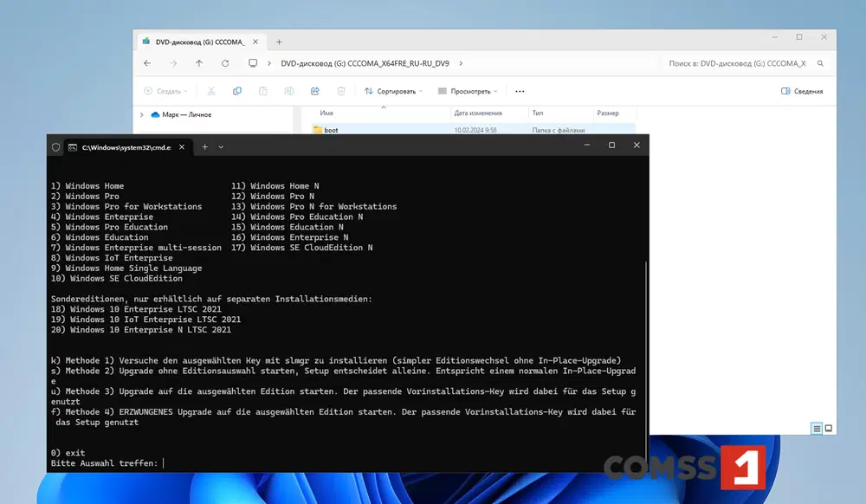This screenshot has width=866, height=504.
Task: Toggle the Сведения details pane
Action: pyautogui.click(x=802, y=91)
